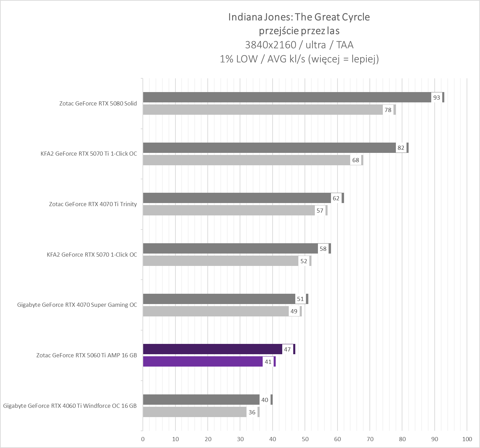Click the dark gray RTX 5070 bar showing 58

[x=230, y=248]
